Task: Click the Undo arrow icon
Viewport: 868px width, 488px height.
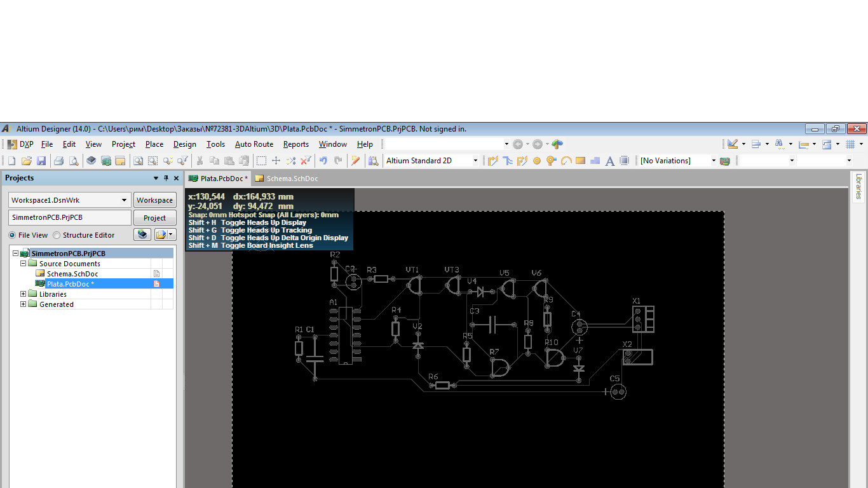Action: [x=323, y=161]
